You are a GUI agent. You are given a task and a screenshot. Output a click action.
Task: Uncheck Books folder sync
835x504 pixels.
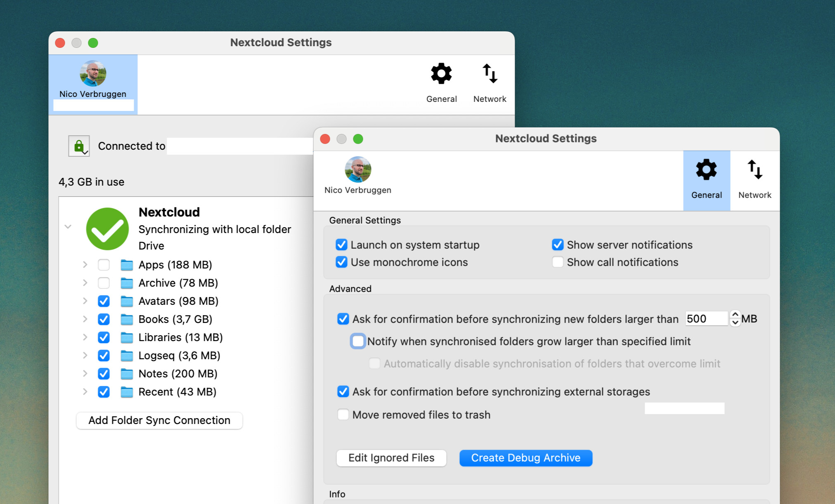[x=104, y=319]
